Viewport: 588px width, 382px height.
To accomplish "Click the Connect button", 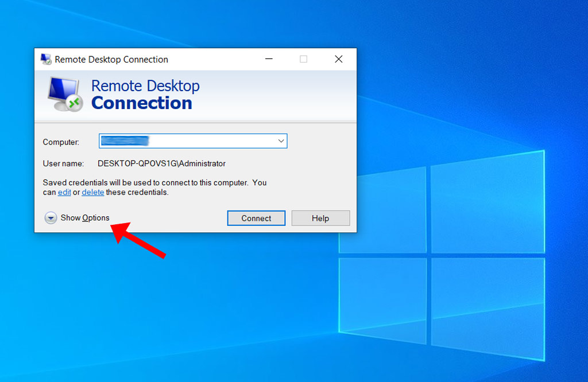I will 256,218.
